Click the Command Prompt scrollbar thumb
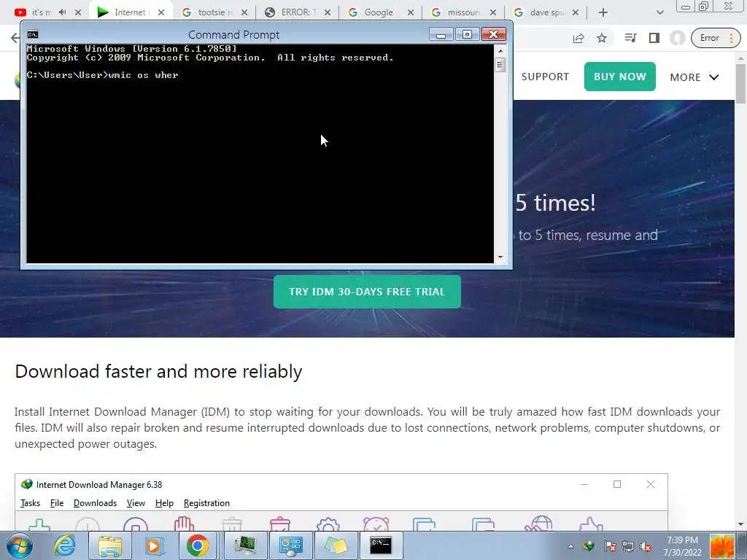This screenshot has height=560, width=747. 500,65
